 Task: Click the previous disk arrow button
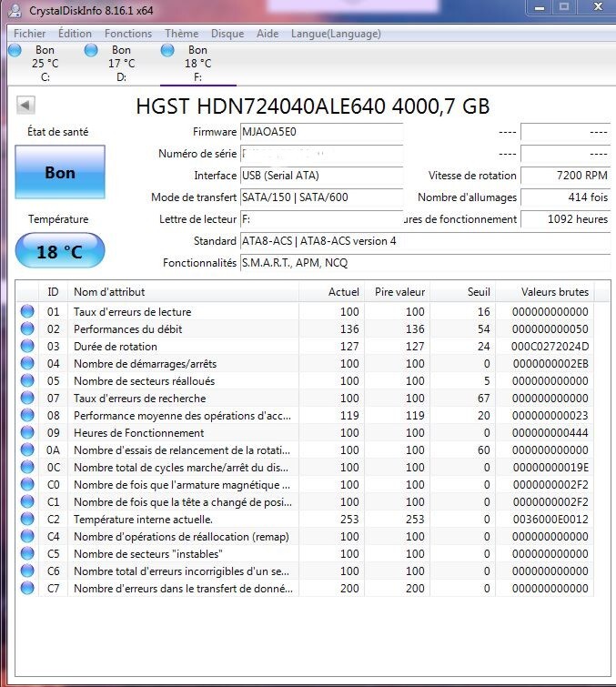click(x=25, y=106)
